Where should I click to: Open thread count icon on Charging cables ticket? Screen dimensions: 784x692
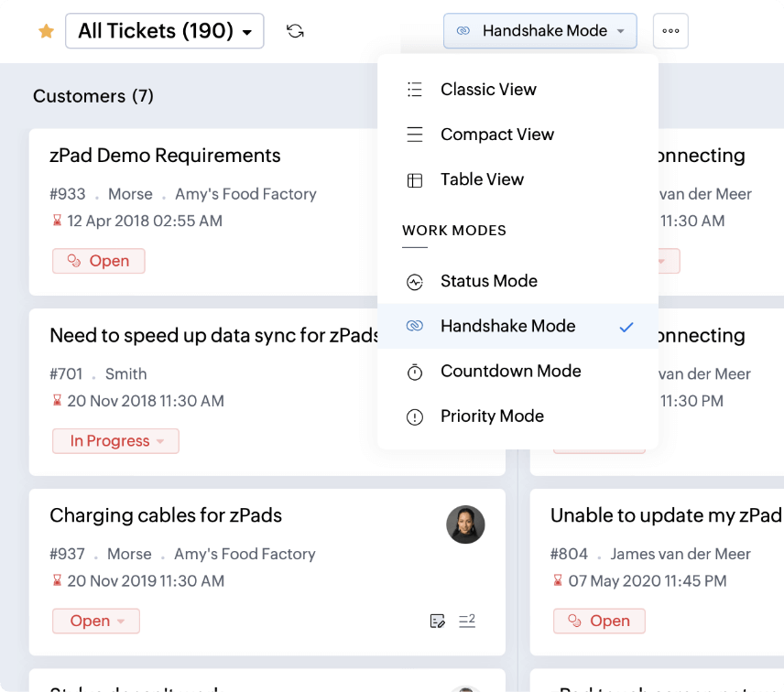[x=466, y=621]
